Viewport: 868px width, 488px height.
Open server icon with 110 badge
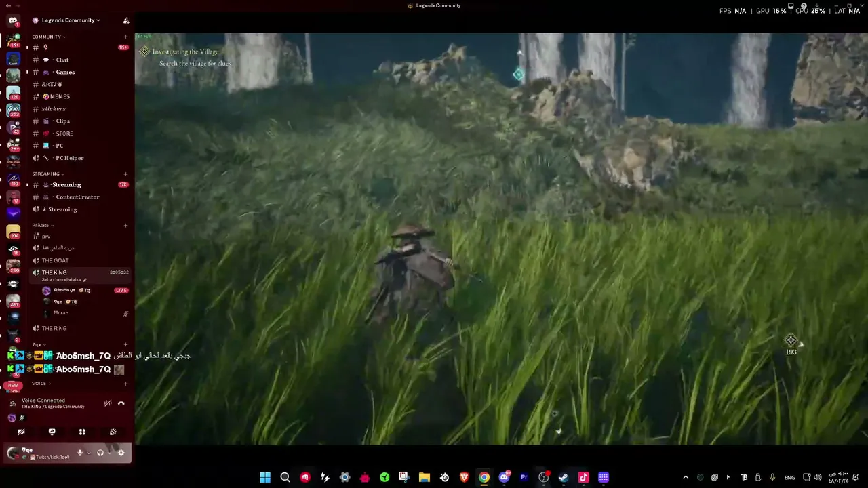click(13, 180)
